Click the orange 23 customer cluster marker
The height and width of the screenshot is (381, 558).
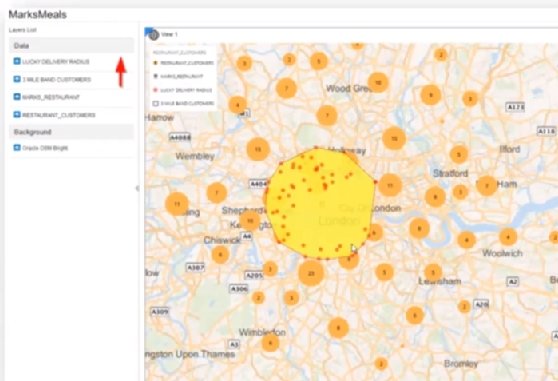[311, 273]
